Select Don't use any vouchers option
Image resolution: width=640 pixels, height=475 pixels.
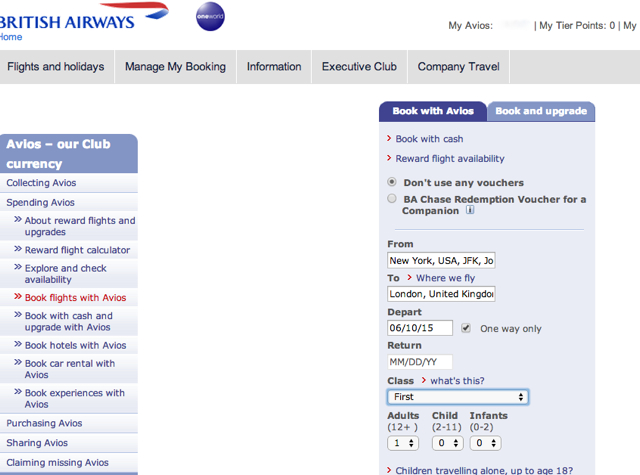click(x=392, y=182)
